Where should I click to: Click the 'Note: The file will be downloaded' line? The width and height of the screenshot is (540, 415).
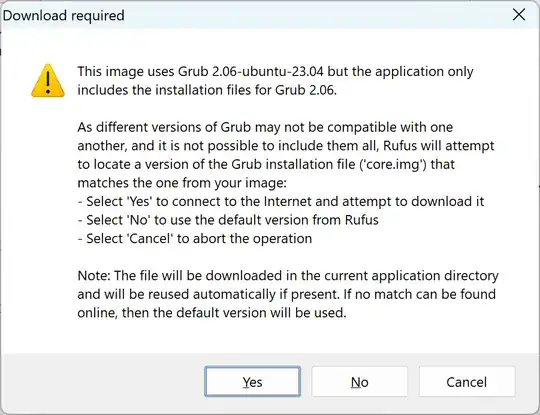[x=288, y=276]
